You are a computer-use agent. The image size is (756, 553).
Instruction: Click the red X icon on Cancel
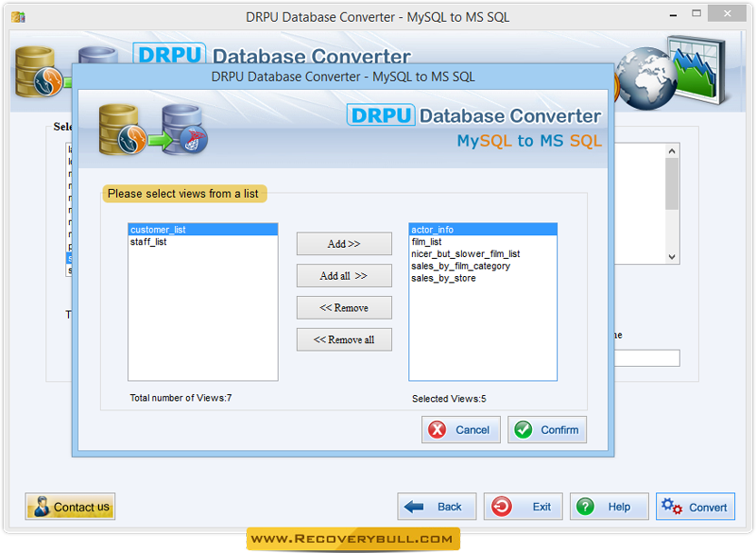[437, 430]
